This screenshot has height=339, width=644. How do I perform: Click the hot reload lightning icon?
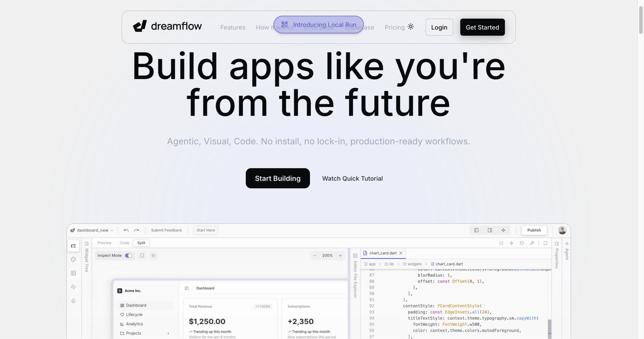pos(511,243)
